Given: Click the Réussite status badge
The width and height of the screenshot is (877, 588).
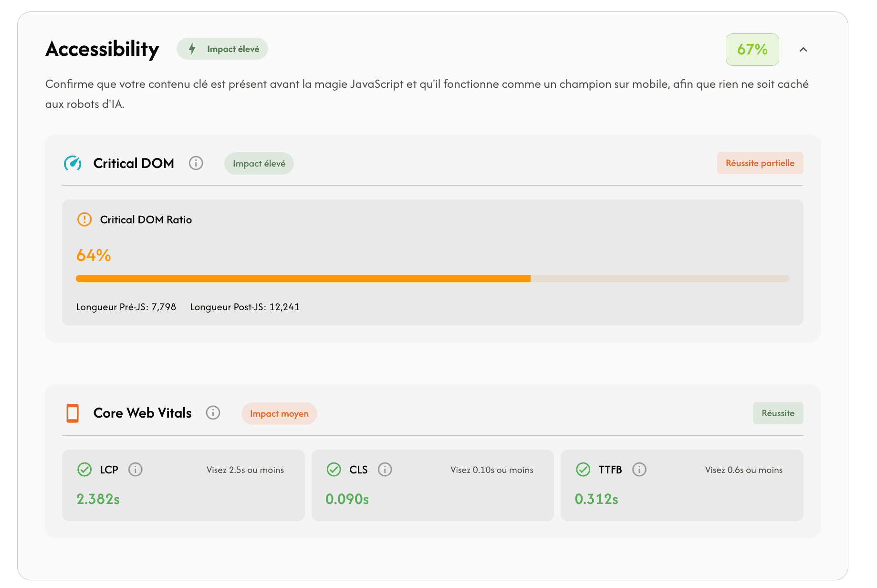Looking at the screenshot, I should 778,413.
